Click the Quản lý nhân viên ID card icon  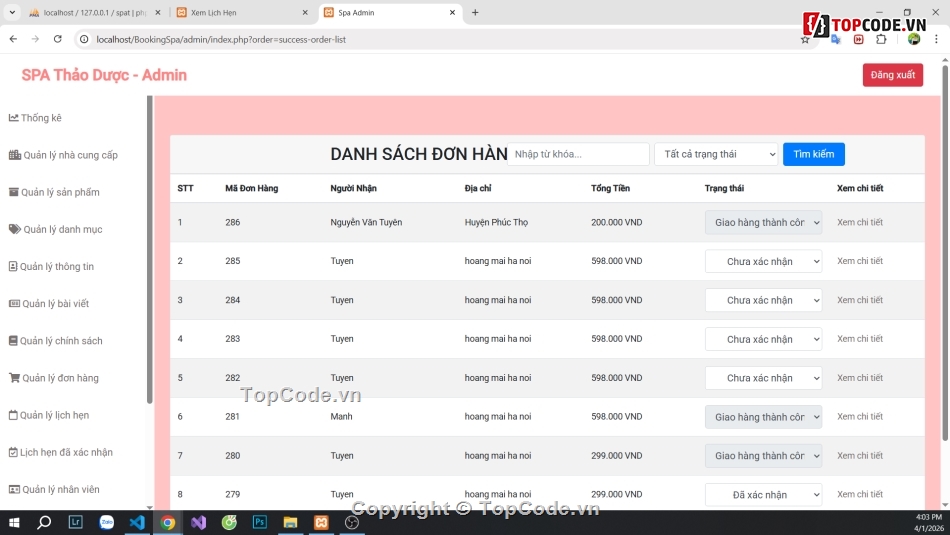click(14, 490)
